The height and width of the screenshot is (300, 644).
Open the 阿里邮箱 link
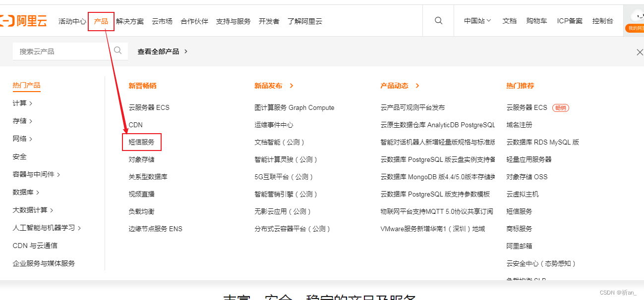pyautogui.click(x=520, y=246)
